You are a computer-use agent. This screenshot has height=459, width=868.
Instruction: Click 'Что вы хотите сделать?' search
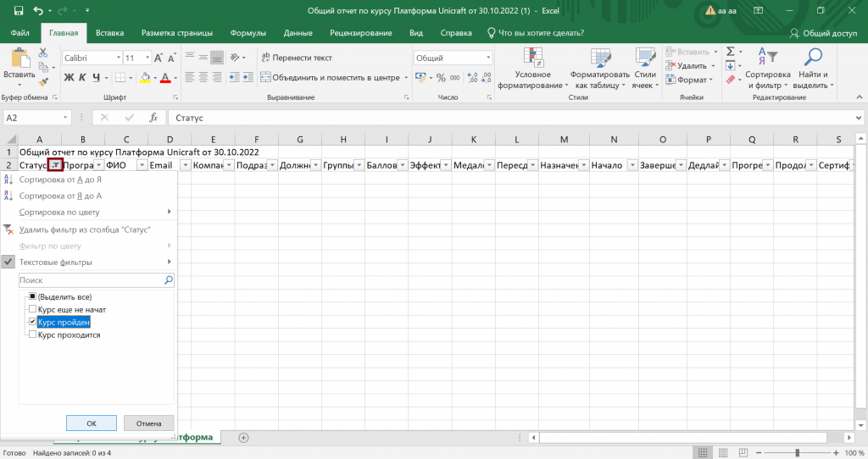tap(536, 33)
